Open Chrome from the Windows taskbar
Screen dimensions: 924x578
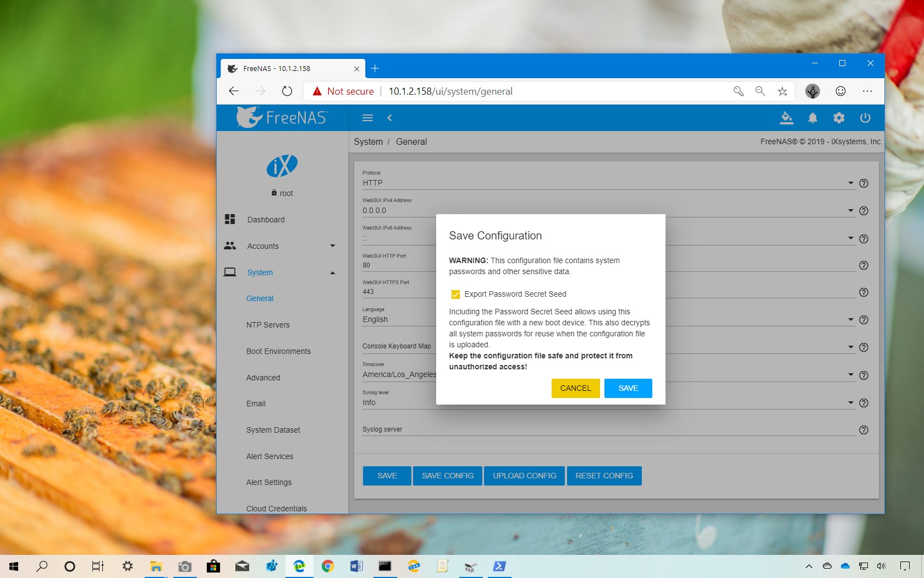pyautogui.click(x=328, y=566)
